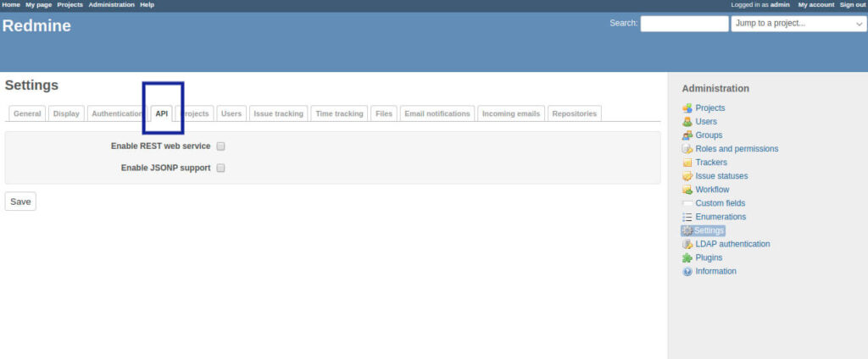Open the My account link
This screenshot has height=359, width=868.
tap(815, 4)
